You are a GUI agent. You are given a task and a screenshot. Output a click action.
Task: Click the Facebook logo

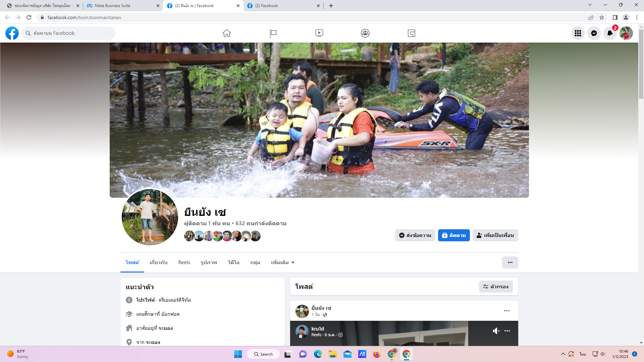(x=12, y=33)
